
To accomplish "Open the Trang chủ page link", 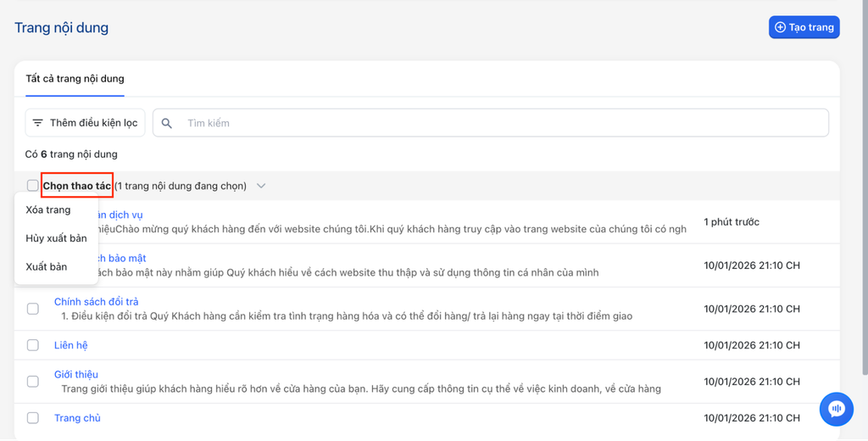I will point(77,418).
